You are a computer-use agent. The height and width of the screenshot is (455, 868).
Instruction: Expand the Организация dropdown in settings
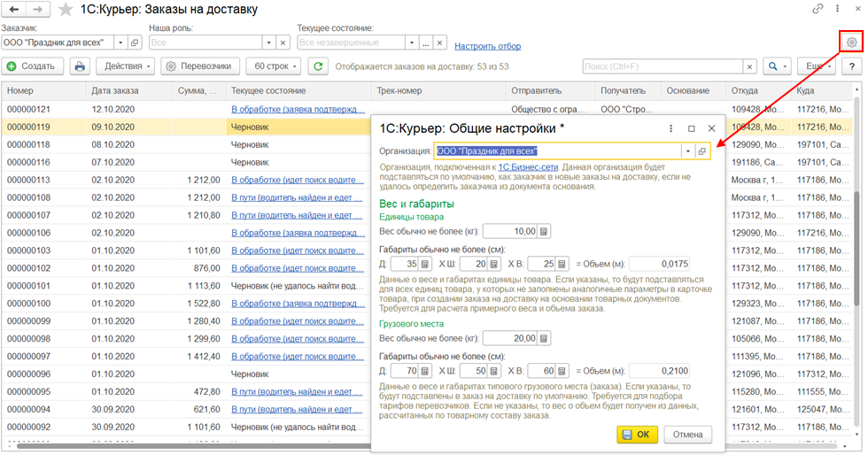coord(688,151)
